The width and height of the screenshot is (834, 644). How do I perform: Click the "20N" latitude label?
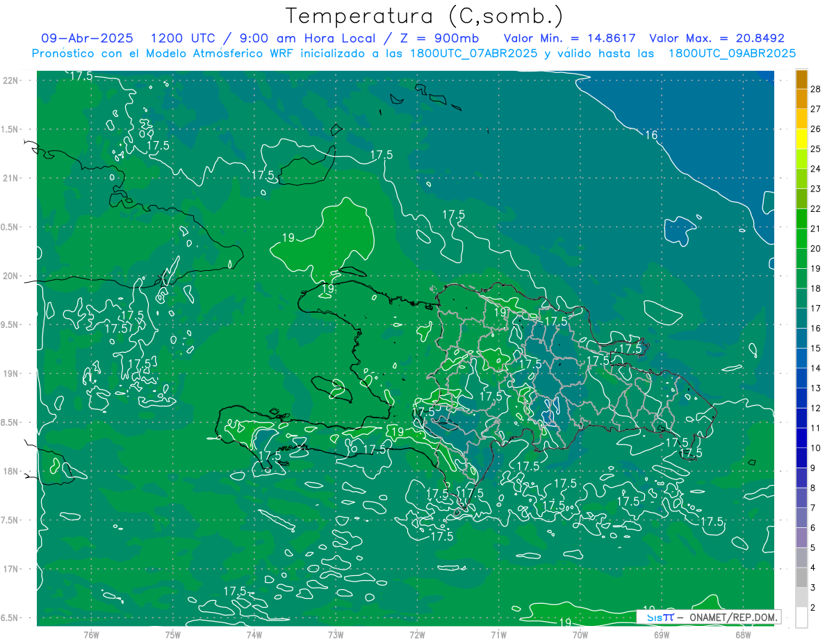[x=10, y=276]
